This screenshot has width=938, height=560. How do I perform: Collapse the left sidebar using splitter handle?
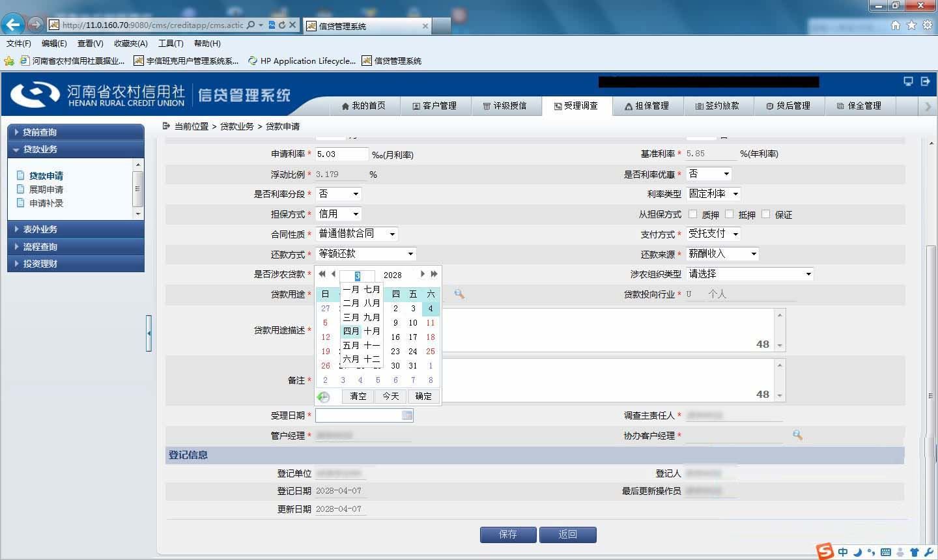(x=149, y=333)
